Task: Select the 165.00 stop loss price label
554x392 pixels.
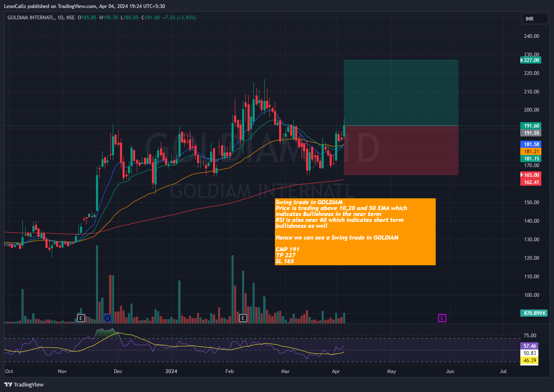Action: pyautogui.click(x=531, y=175)
